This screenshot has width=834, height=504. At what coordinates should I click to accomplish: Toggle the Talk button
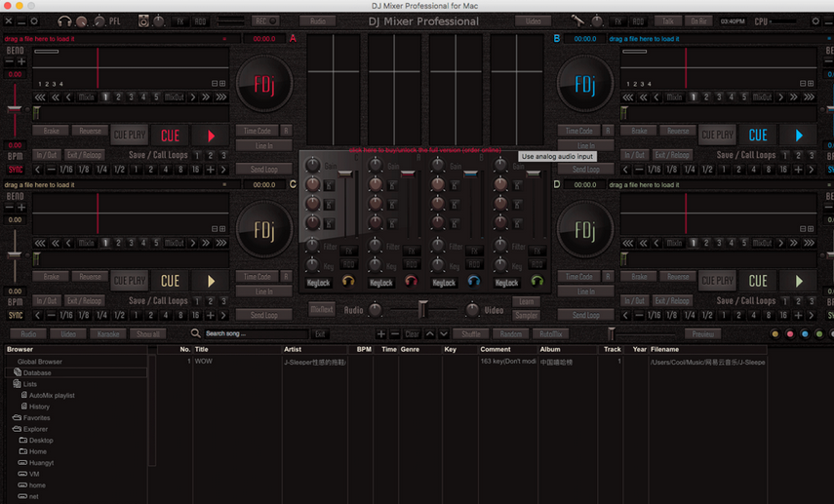[x=668, y=21]
